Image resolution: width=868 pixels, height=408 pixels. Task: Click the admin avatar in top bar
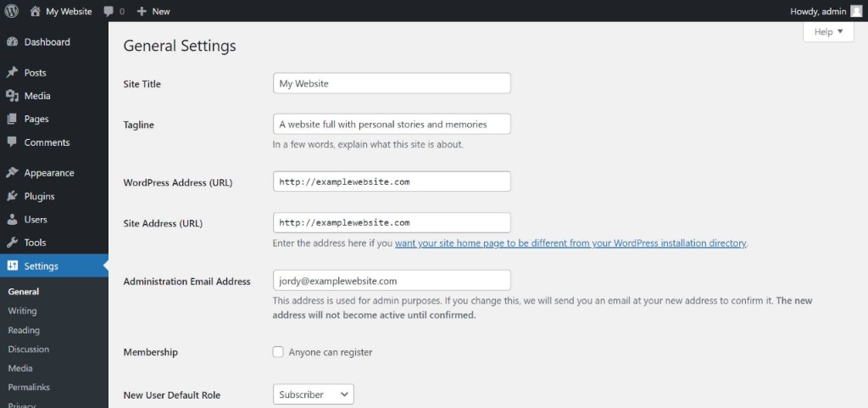pyautogui.click(x=856, y=12)
